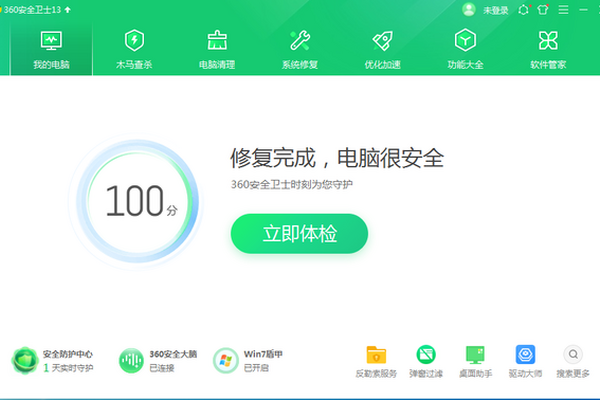The height and width of the screenshot is (400, 600).
Task: Click the 已开启 status text
Action: [256, 368]
